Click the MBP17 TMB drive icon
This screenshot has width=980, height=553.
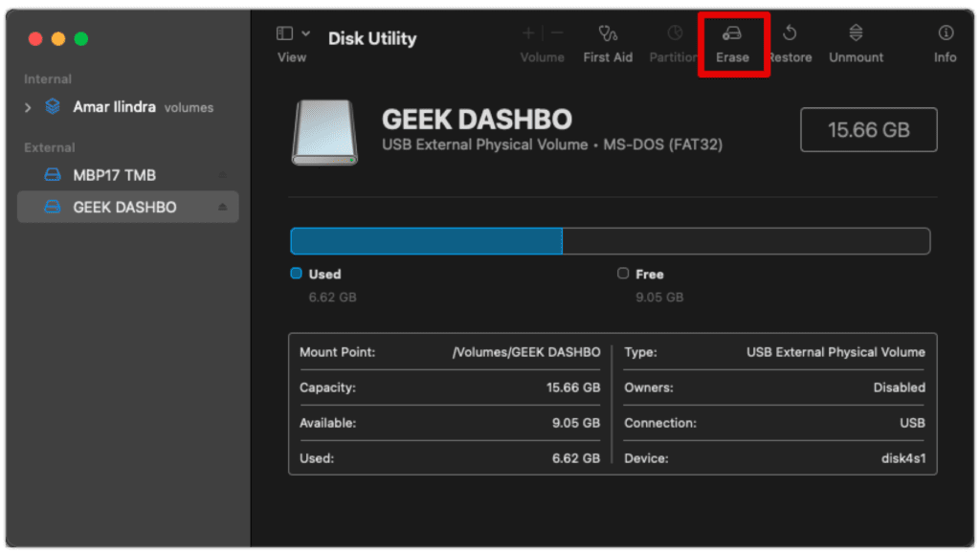click(x=53, y=175)
